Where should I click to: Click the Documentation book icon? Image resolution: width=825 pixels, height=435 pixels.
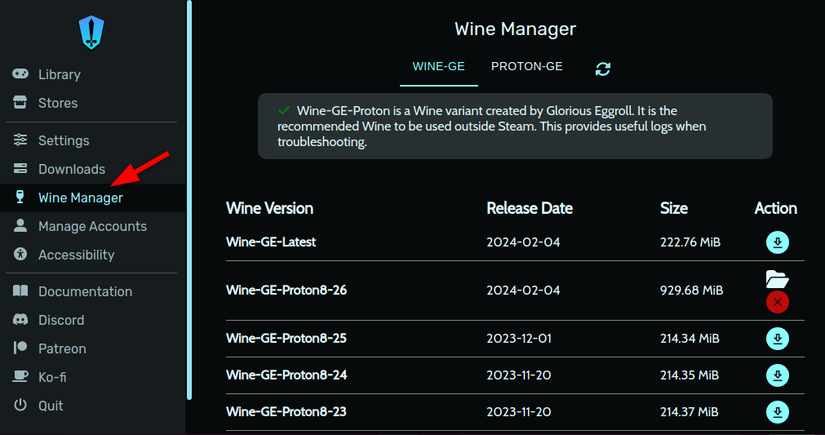[x=20, y=291]
